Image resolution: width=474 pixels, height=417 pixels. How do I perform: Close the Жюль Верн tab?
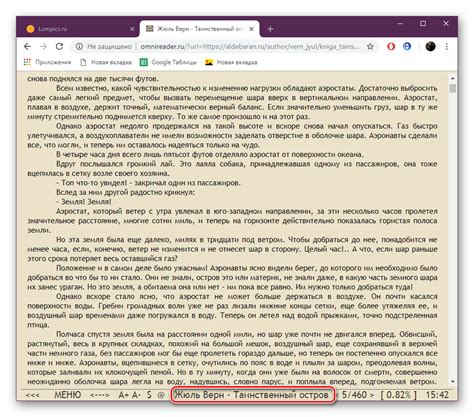click(251, 29)
